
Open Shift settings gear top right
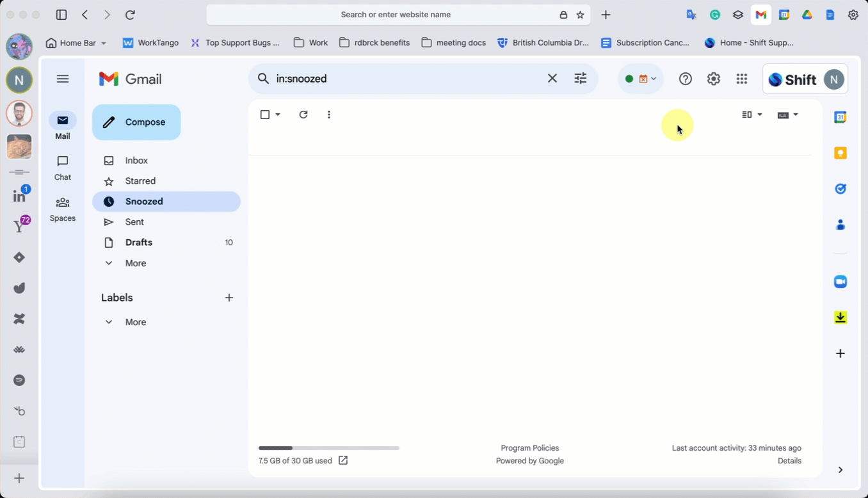pyautogui.click(x=853, y=15)
